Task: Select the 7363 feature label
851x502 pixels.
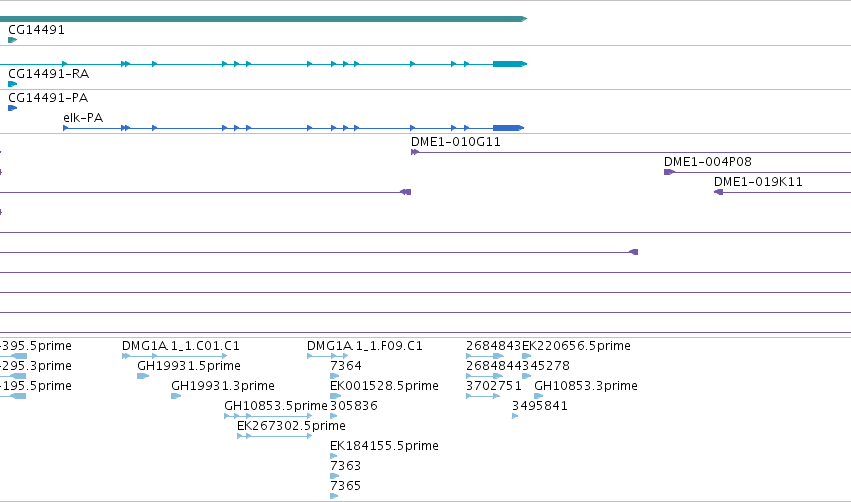Action: tap(346, 466)
